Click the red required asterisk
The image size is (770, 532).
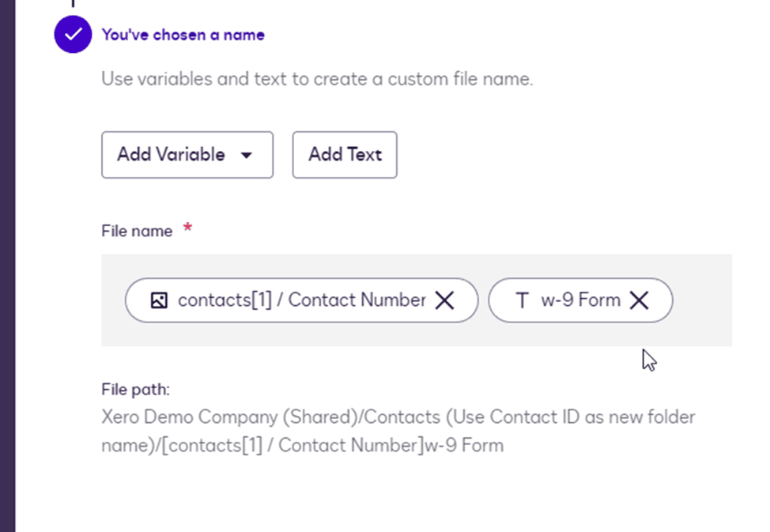(x=187, y=228)
